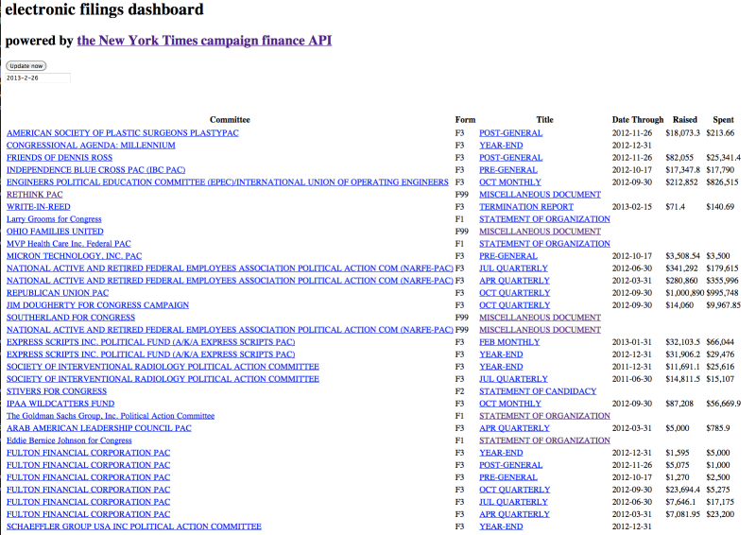The image size is (756, 535).
Task: Open the Congressional Agenda: Millennium committee link
Action: [x=91, y=146]
